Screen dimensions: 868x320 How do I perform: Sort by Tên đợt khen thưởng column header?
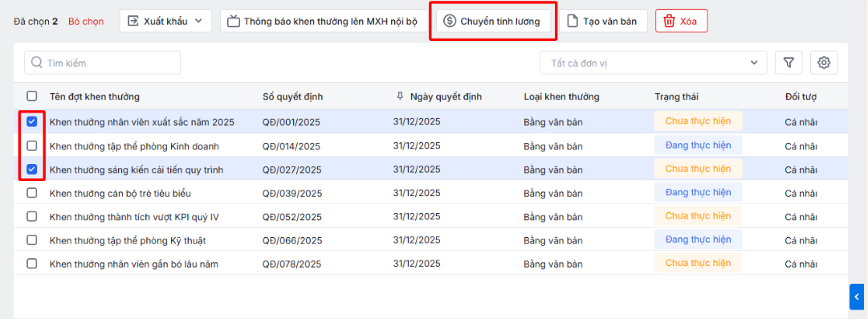(95, 97)
